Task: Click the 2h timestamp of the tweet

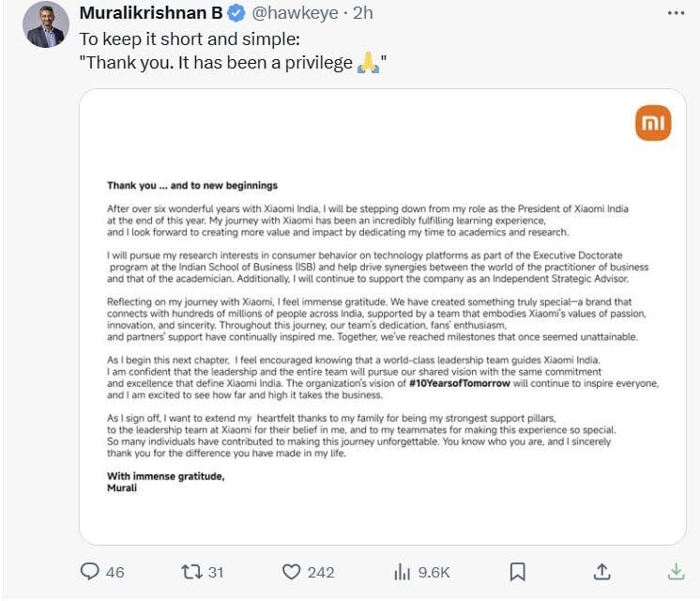Action: coord(363,14)
